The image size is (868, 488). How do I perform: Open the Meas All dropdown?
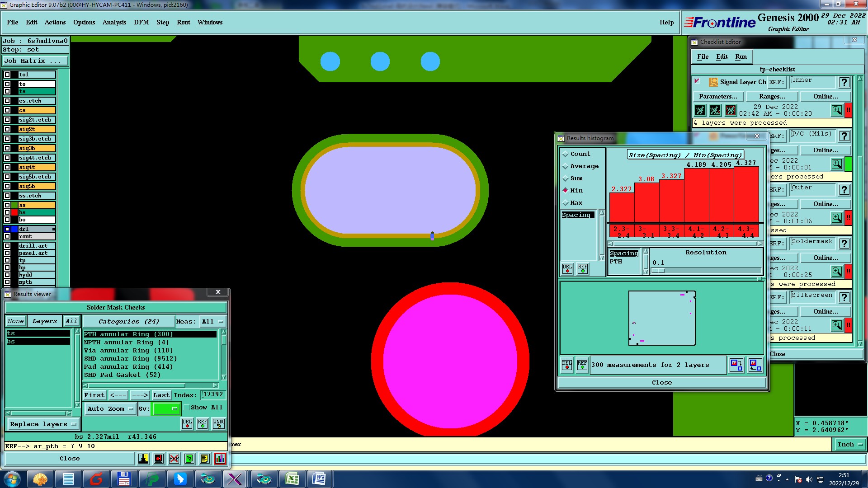tap(212, 322)
